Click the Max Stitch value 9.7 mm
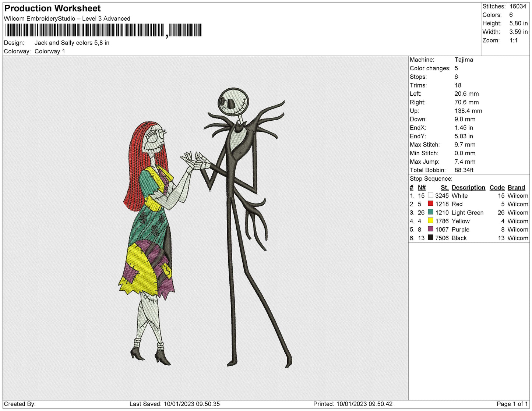Image resolution: width=532 pixels, height=411 pixels. pyautogui.click(x=465, y=145)
